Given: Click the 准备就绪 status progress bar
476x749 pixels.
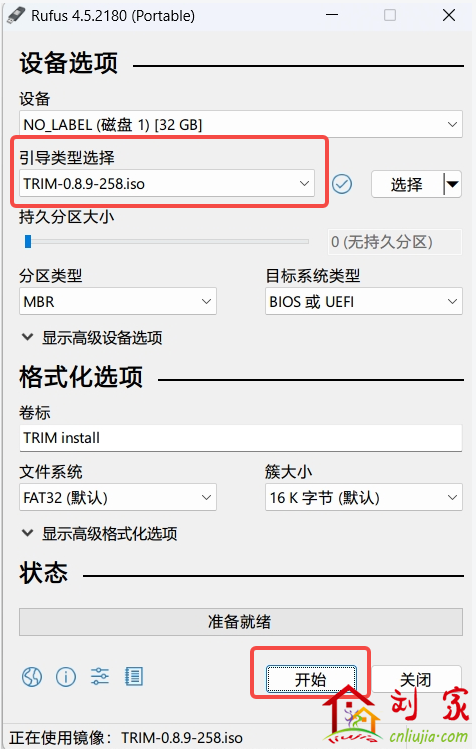Looking at the screenshot, I should pos(241,621).
